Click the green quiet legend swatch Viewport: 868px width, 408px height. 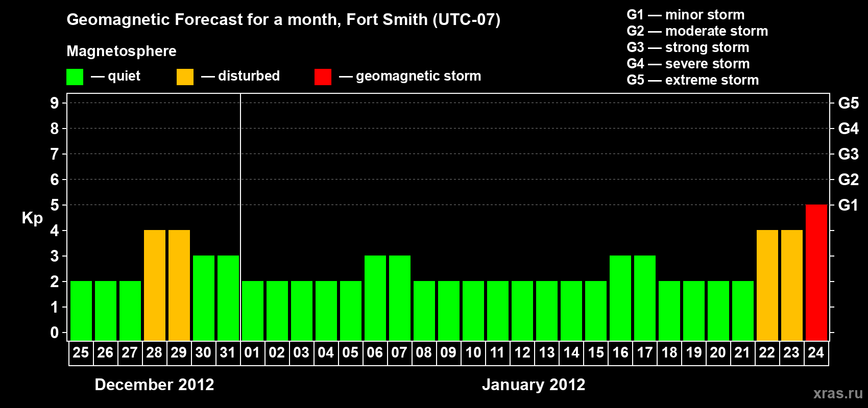click(75, 77)
